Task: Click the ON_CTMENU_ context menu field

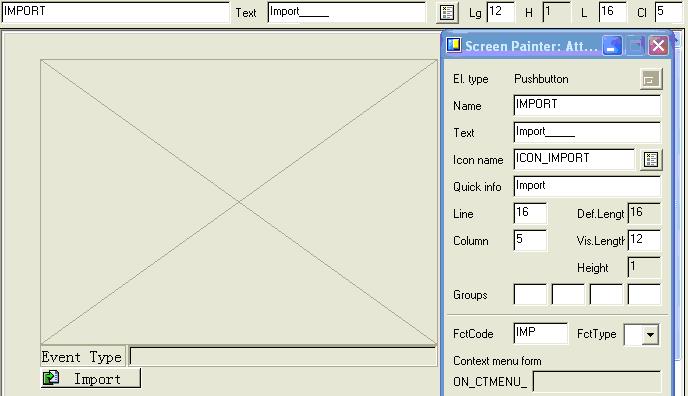Action: coord(596,382)
